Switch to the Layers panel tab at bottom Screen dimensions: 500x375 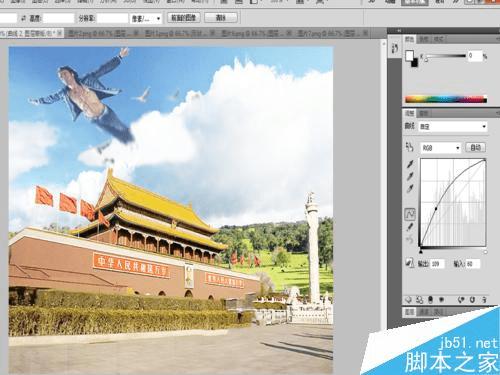point(409,312)
